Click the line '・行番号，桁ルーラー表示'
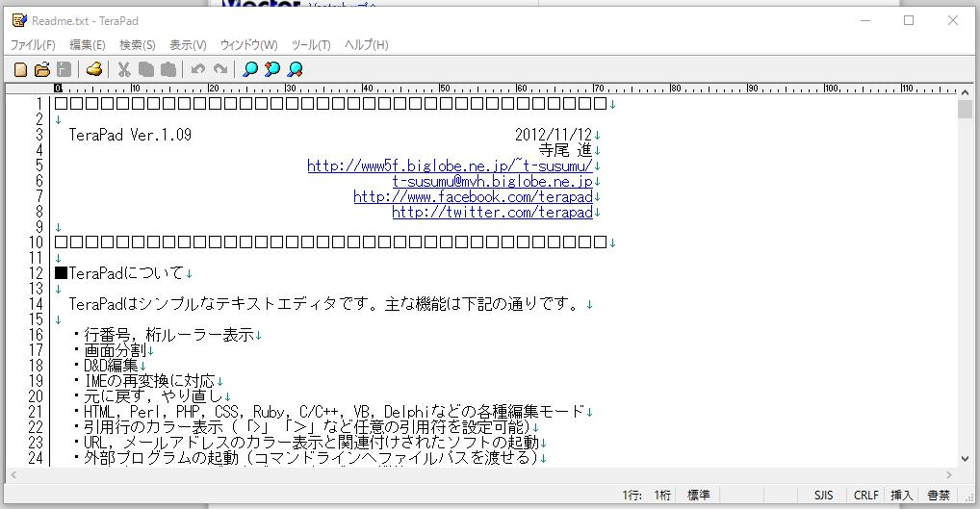 163,335
